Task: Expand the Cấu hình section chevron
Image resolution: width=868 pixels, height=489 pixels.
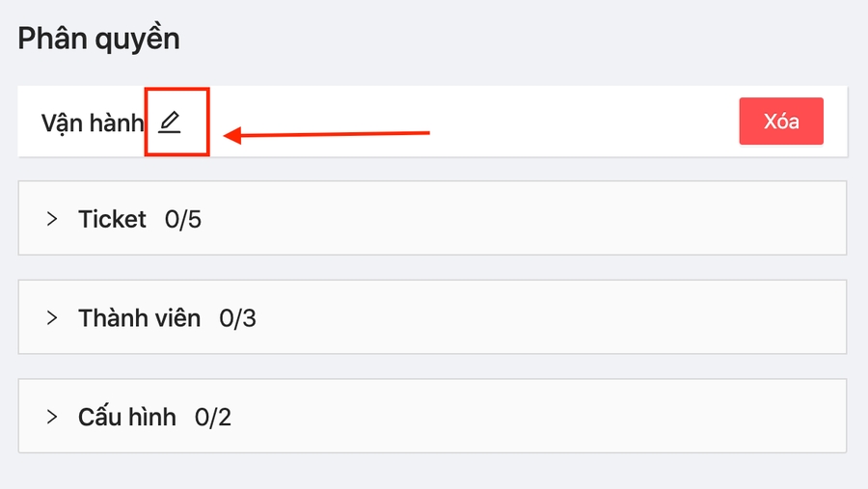Action: click(52, 417)
